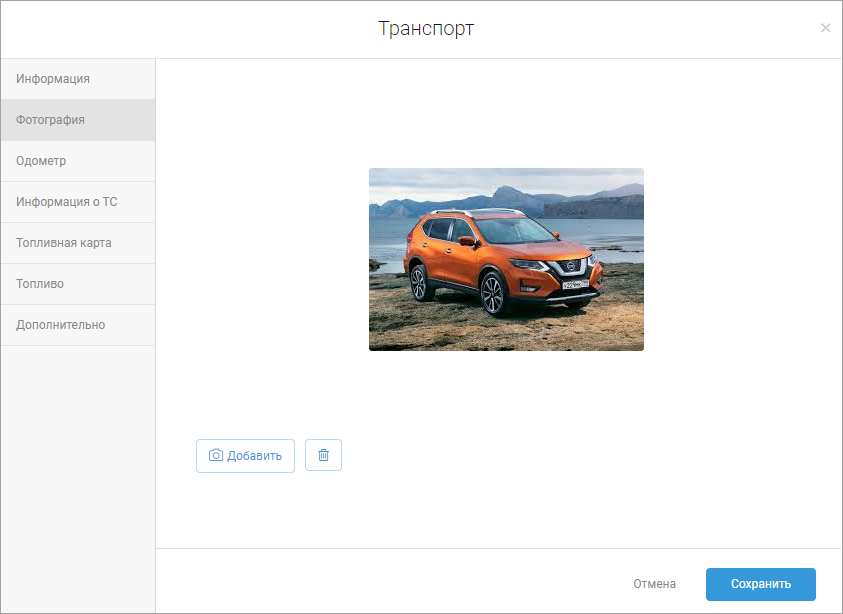Click the camera icon on Добавить button
The height and width of the screenshot is (614, 843).
click(x=216, y=456)
